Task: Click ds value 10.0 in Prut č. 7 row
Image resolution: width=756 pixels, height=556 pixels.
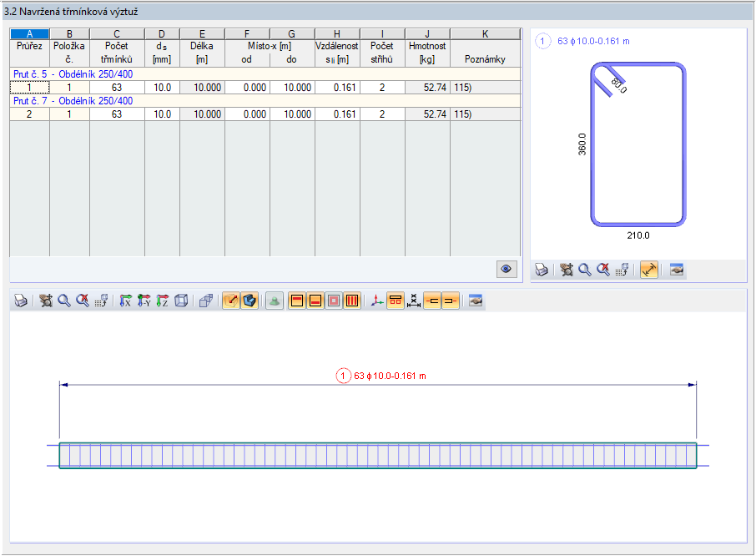Action: pyautogui.click(x=162, y=114)
